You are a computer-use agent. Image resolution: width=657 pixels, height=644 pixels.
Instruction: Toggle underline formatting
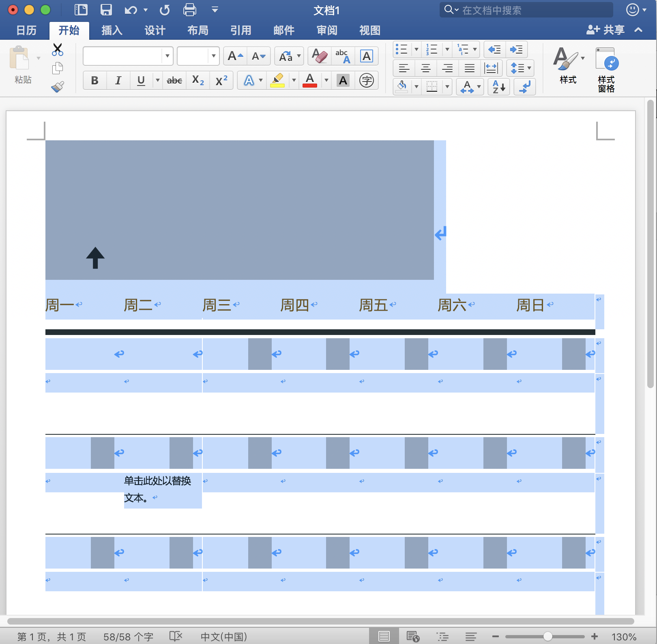pos(141,80)
